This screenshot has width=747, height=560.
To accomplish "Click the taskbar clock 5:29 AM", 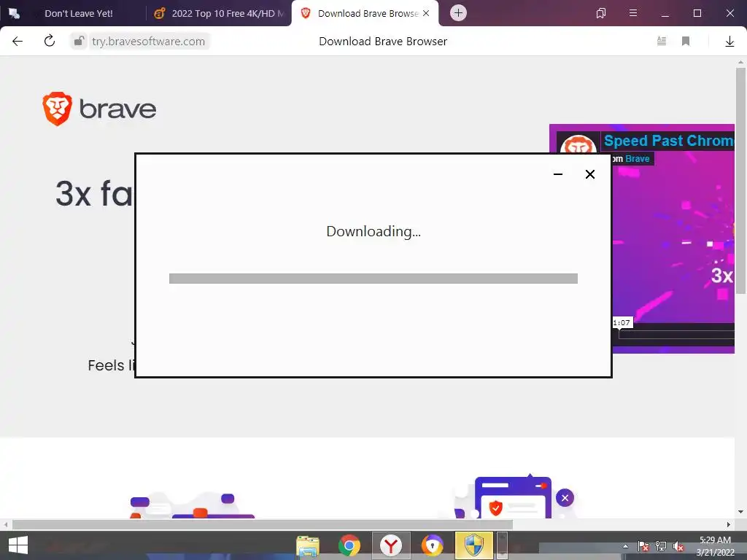I will coord(715,540).
